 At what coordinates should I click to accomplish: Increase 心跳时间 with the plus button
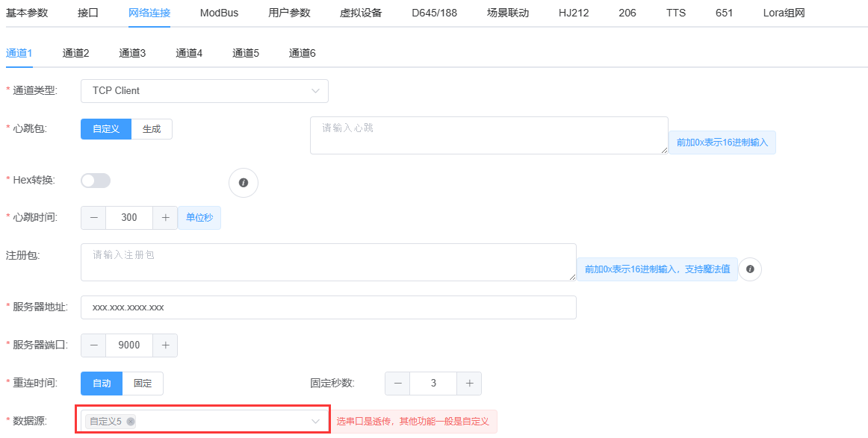(x=165, y=218)
